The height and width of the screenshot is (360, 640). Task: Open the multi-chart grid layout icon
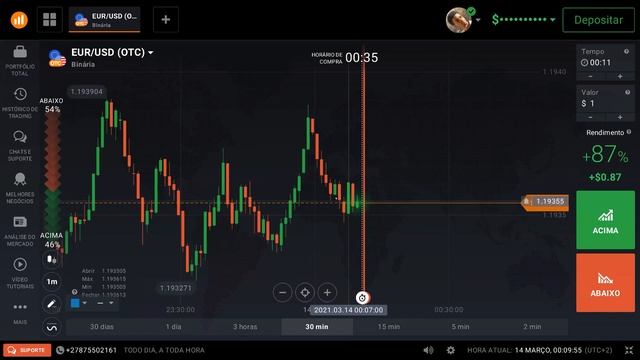pos(50,20)
